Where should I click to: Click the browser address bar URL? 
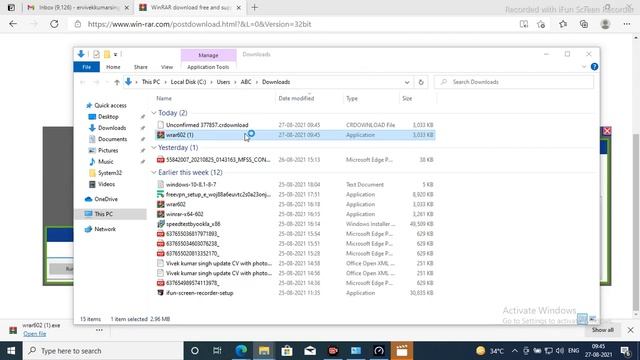click(x=200, y=24)
